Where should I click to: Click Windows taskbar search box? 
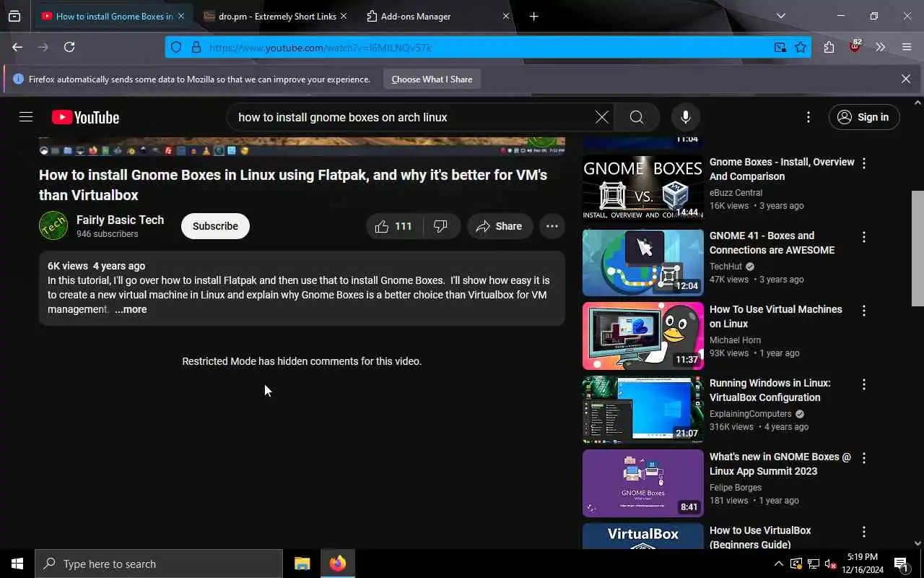[159, 564]
